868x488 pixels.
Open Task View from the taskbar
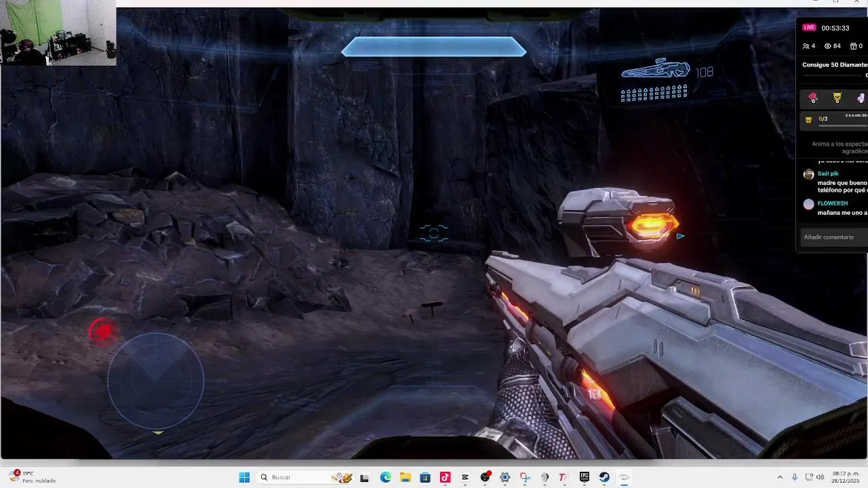tap(364, 477)
